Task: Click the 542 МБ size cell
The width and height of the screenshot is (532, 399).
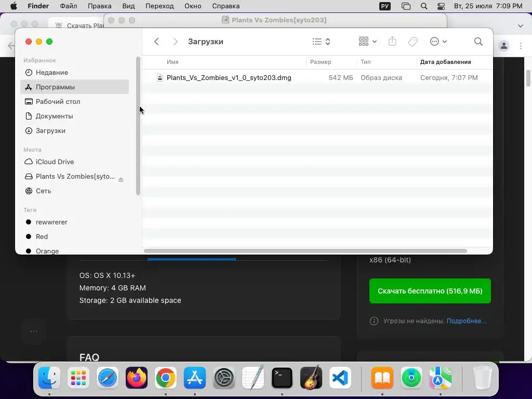Action: [x=341, y=78]
